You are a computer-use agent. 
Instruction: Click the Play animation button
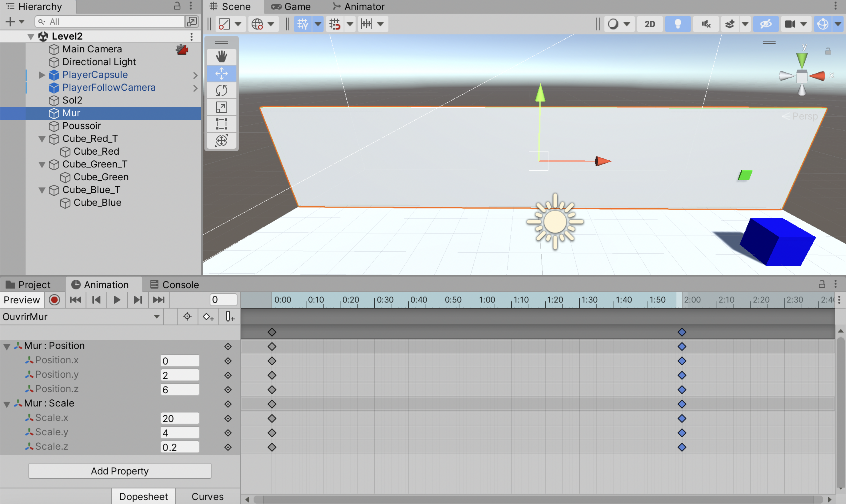(117, 300)
